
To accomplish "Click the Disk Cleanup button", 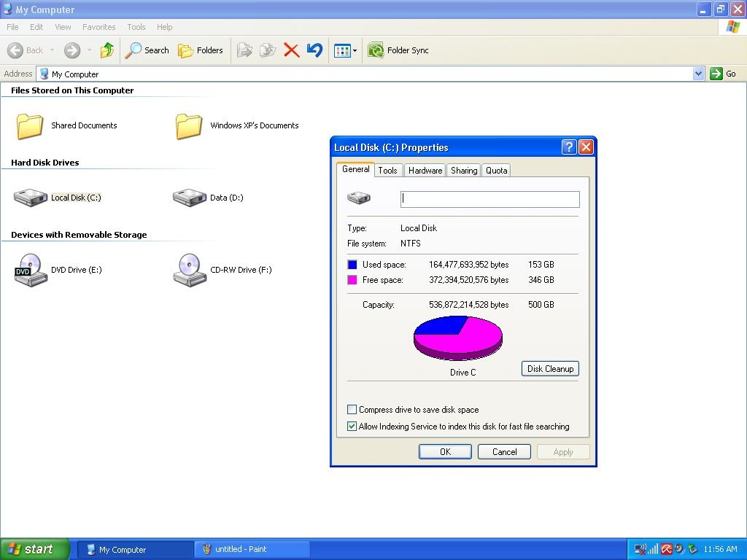I will pyautogui.click(x=550, y=368).
